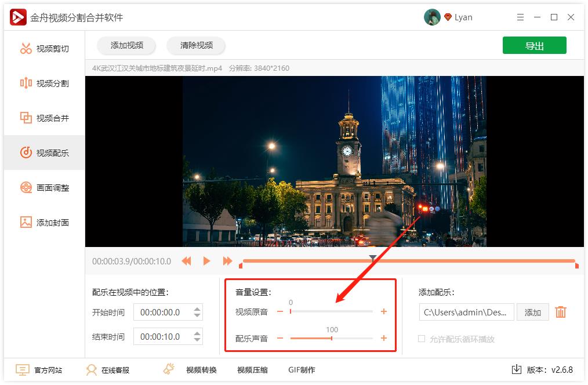The image size is (588, 385).
Task: Click the 画面调整 film reel icon
Action: (x=26, y=187)
